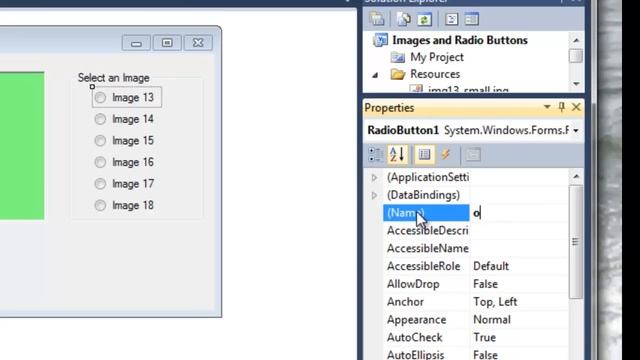This screenshot has height=360, width=640.
Task: Select the (Name) property row label
Action: tap(426, 213)
